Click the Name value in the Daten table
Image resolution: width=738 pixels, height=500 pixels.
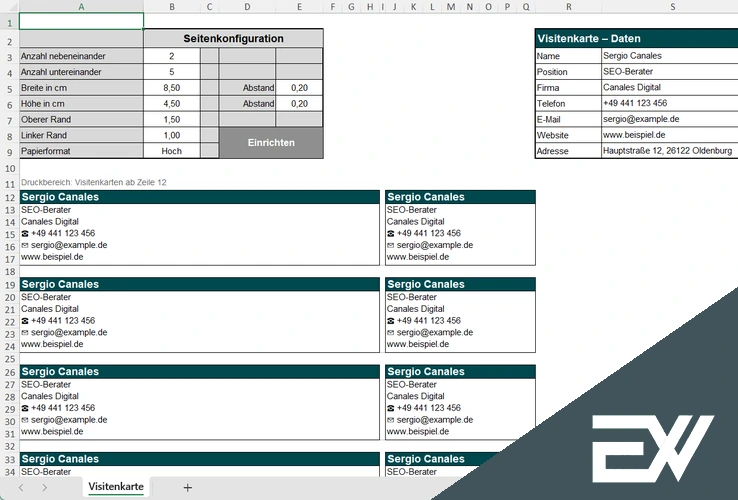tap(668, 57)
